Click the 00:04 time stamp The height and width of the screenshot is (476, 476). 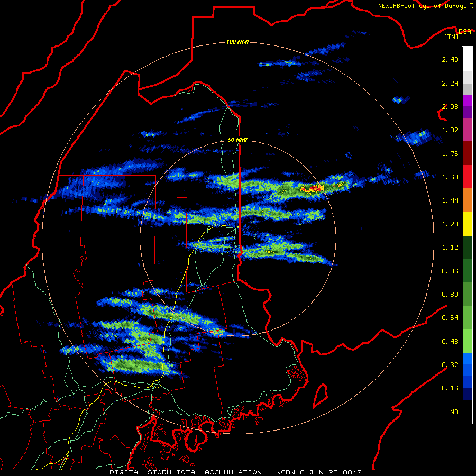(x=354, y=472)
